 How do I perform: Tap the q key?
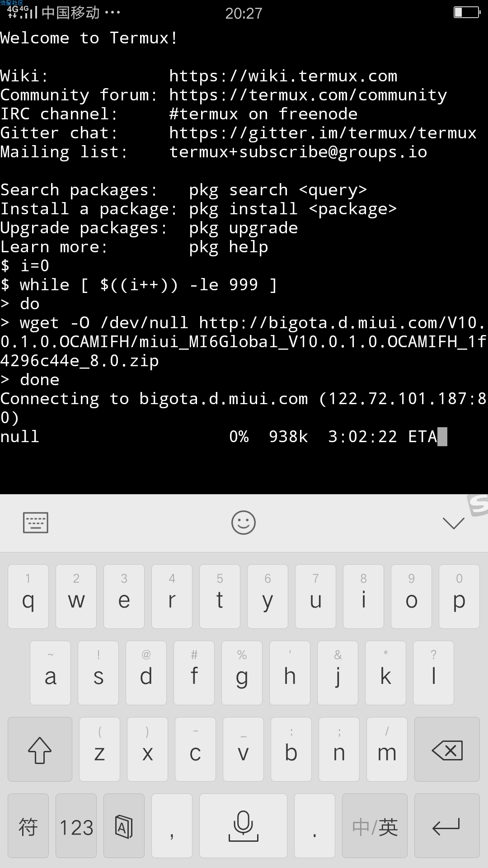coord(28,596)
